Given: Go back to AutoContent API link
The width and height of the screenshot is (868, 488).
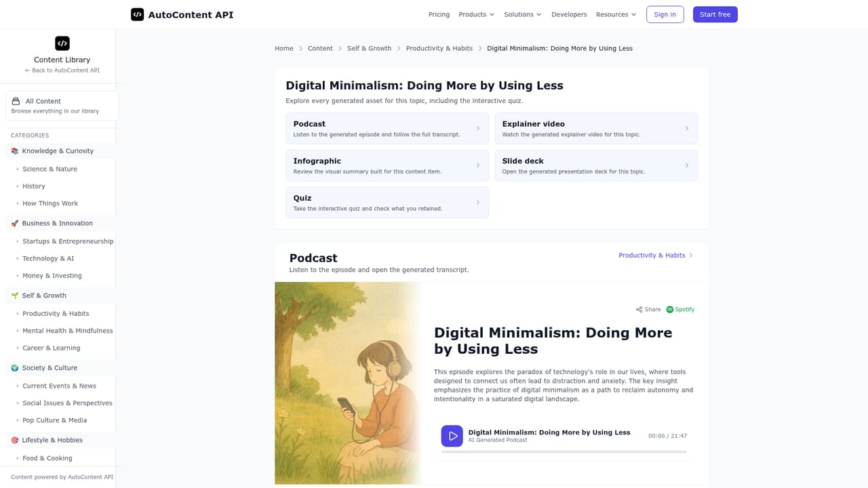Looking at the screenshot, I should 62,70.
